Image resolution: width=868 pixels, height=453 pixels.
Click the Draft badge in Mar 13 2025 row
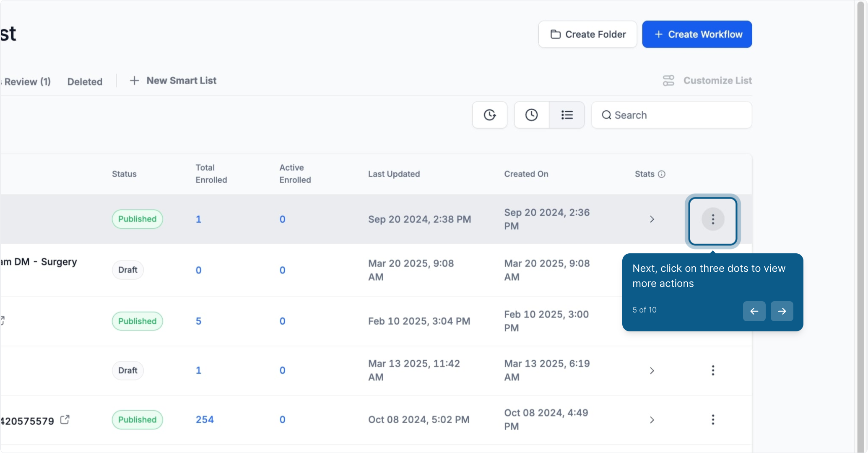(x=127, y=370)
